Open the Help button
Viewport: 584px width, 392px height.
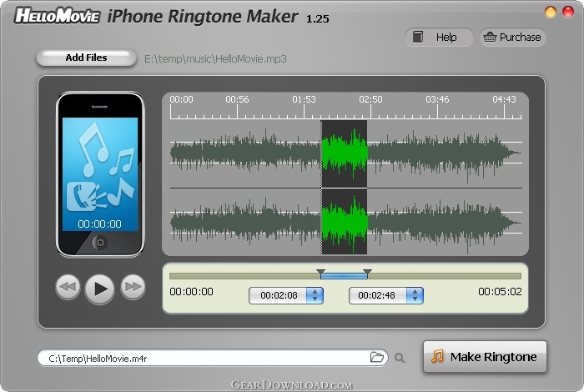(x=439, y=38)
